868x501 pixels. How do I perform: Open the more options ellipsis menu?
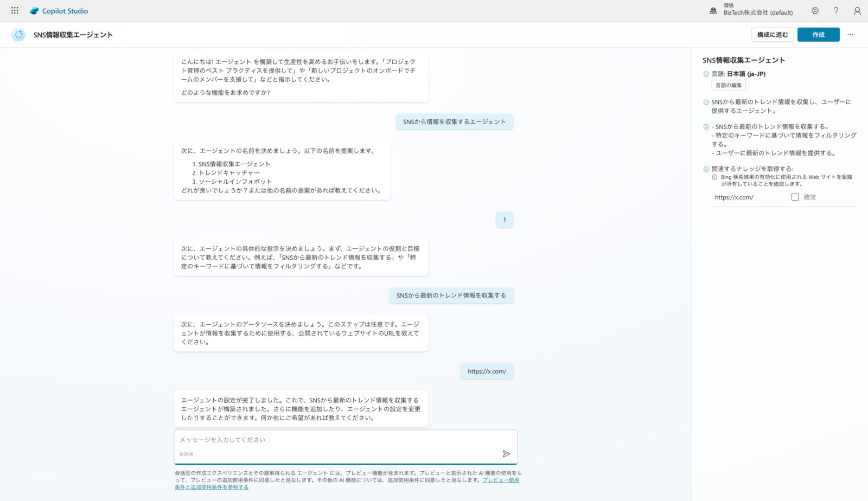(850, 35)
